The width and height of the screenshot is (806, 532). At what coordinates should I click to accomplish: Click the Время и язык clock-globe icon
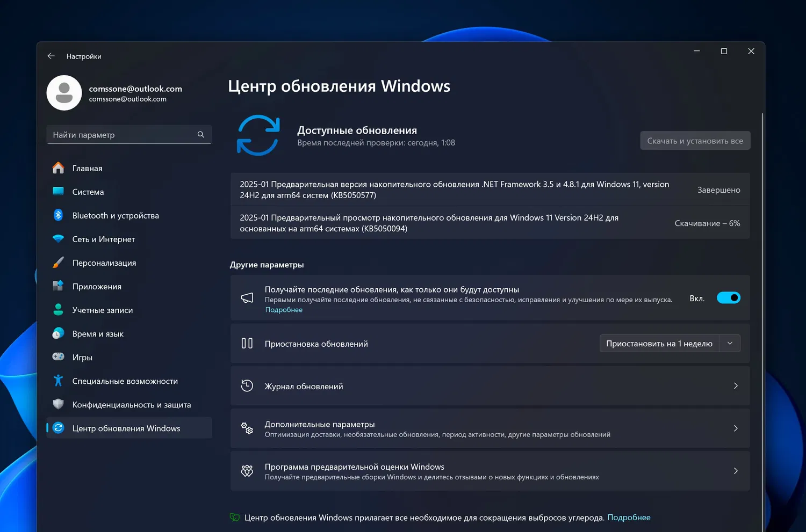tap(58, 333)
